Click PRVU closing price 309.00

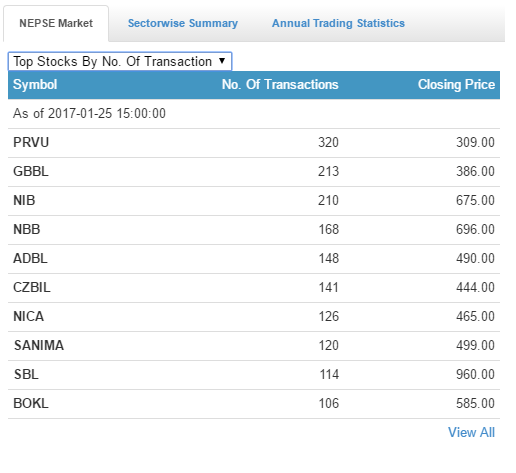point(475,143)
